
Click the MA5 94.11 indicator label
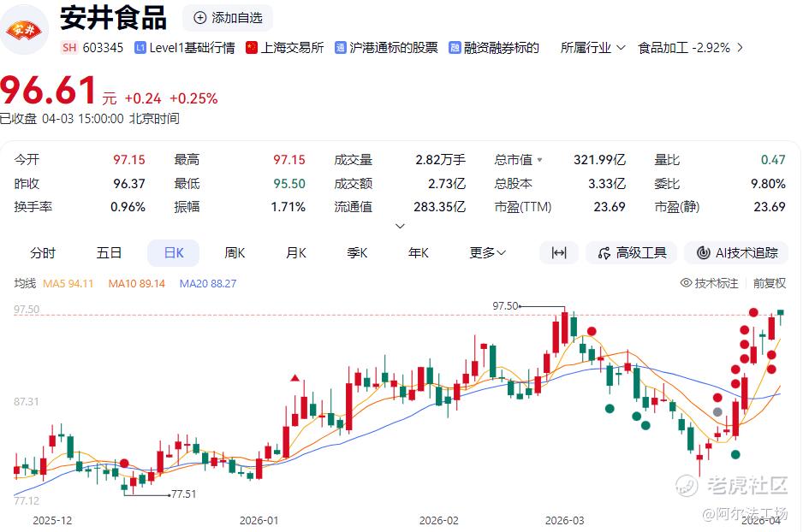click(68, 283)
